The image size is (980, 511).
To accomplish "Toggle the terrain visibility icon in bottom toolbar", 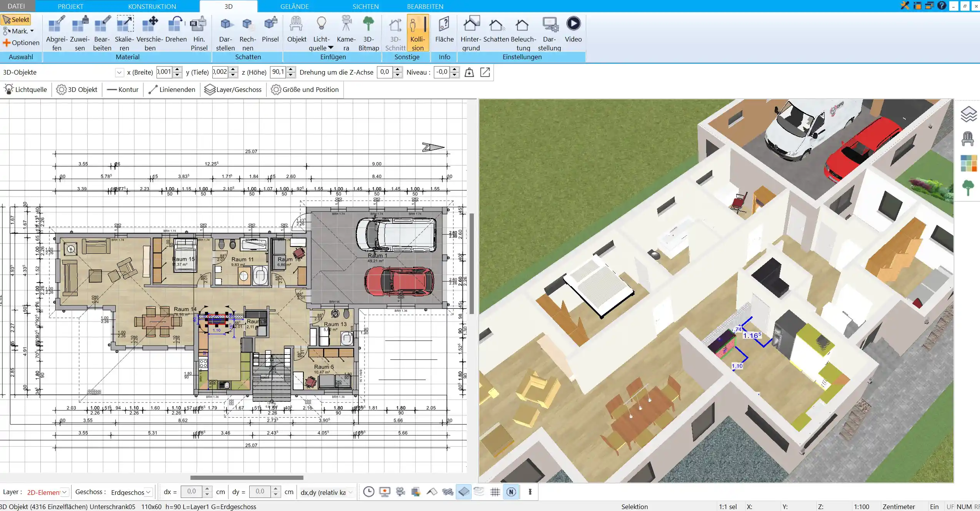I will point(479,492).
